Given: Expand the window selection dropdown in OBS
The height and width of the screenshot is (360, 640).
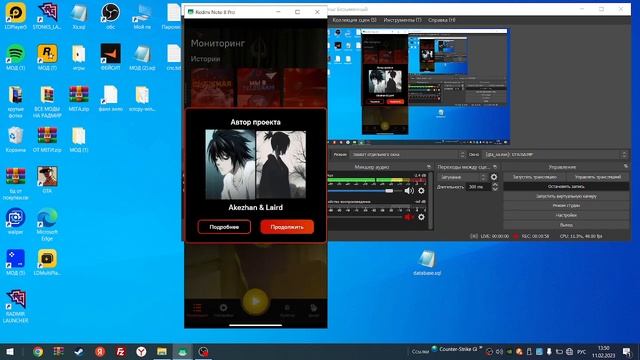Looking at the screenshot, I should 555,155.
